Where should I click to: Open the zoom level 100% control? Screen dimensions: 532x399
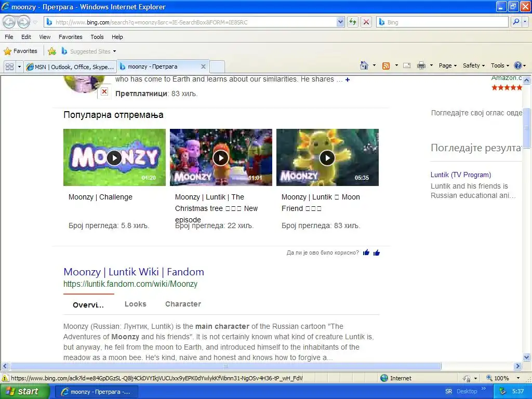(x=497, y=378)
